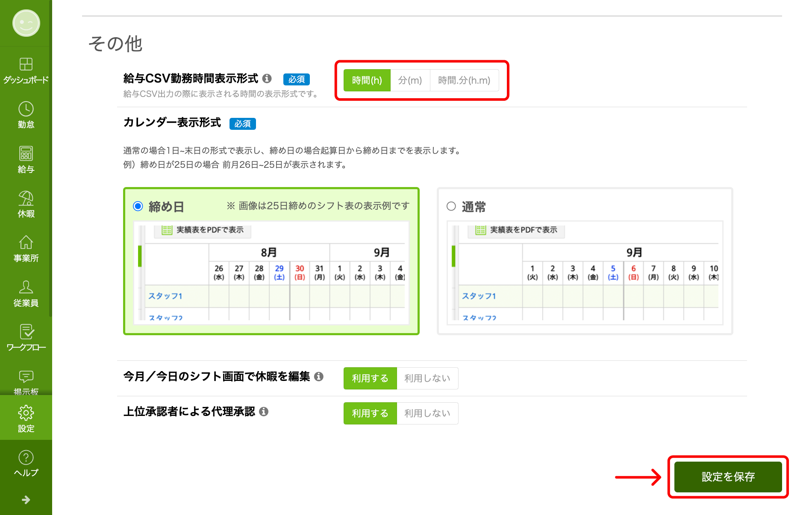
Task: Select the 通常 calendar format option
Action: [452, 207]
